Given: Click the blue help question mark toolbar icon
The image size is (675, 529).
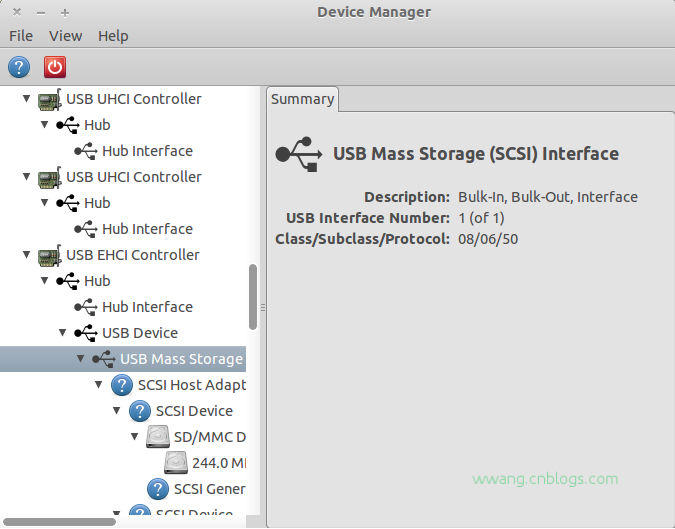Looking at the screenshot, I should pyautogui.click(x=19, y=67).
